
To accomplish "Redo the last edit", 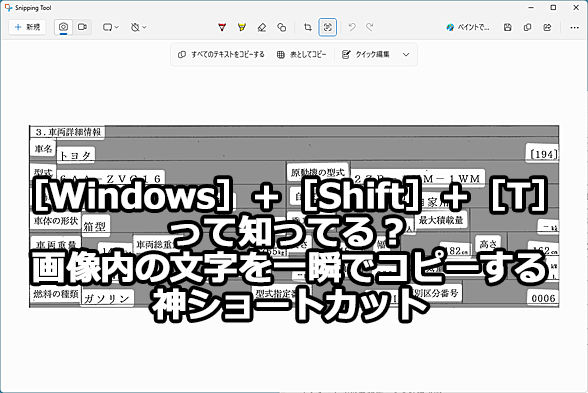I will (370, 27).
